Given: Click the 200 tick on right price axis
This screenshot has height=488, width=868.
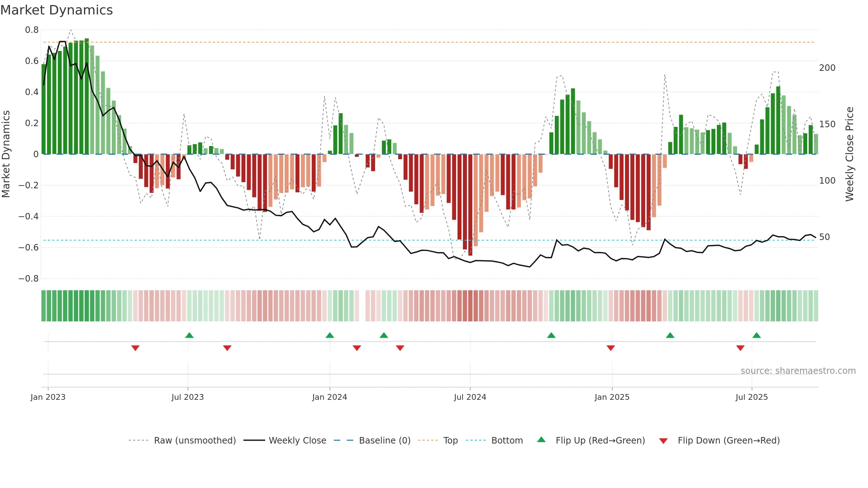Looking at the screenshot, I should point(827,68).
